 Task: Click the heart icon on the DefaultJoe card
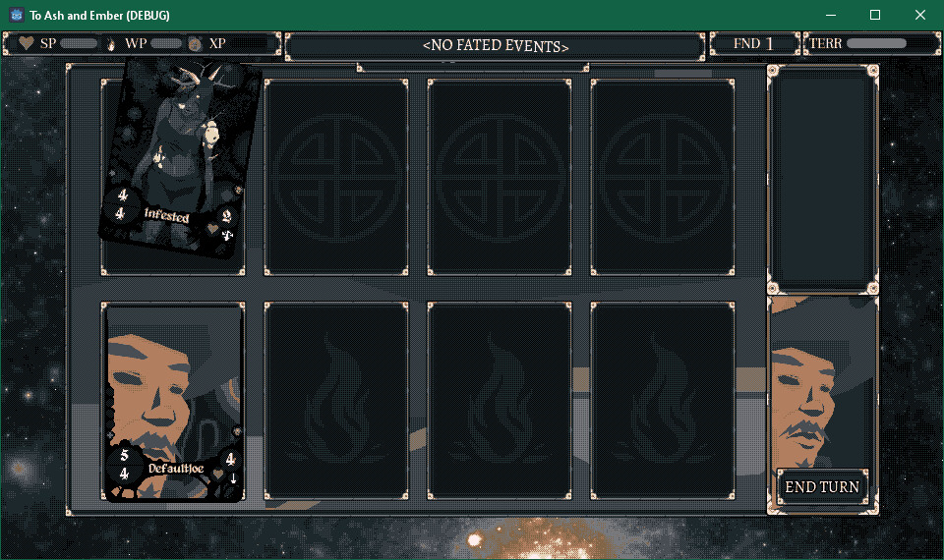(219, 476)
